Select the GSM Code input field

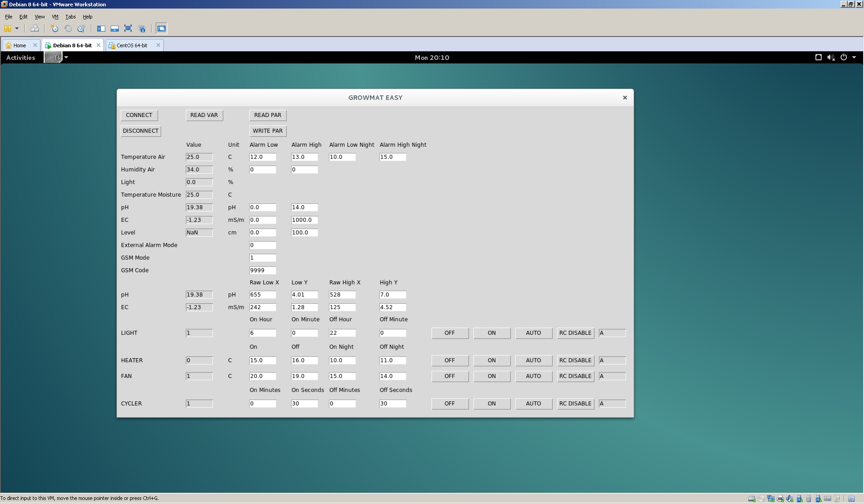pos(263,270)
